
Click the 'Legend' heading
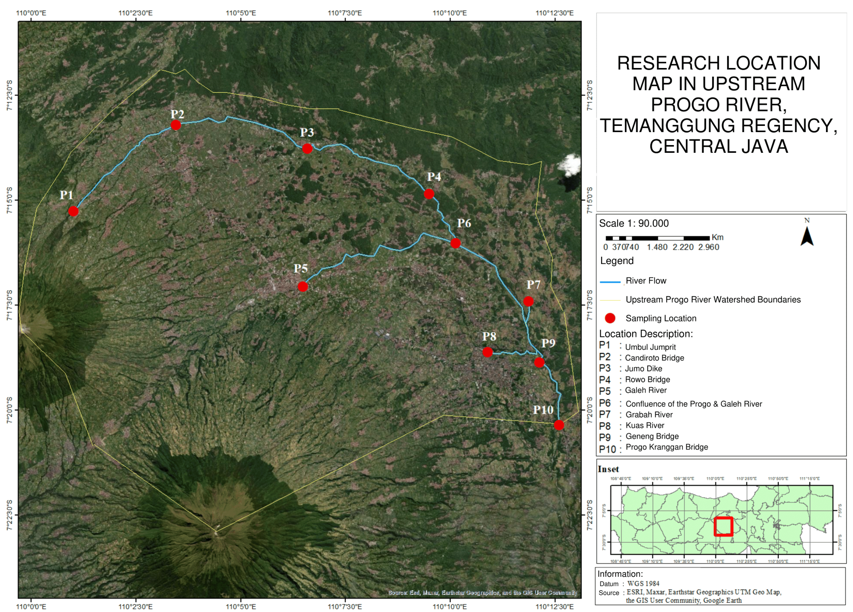click(x=617, y=261)
